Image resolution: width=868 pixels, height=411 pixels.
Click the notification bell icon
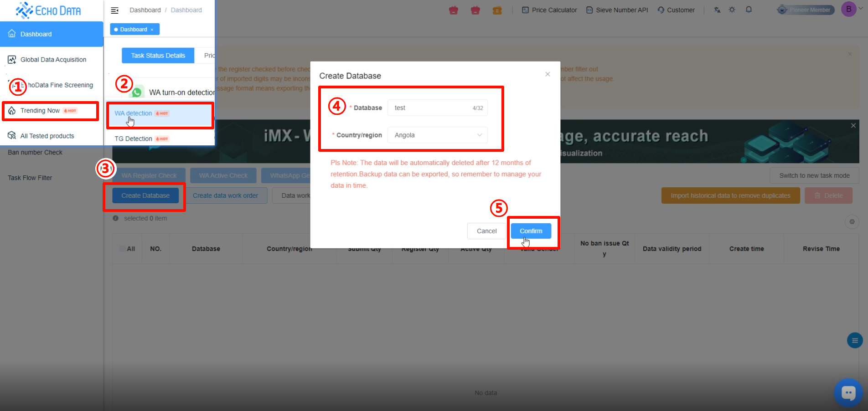tap(749, 10)
